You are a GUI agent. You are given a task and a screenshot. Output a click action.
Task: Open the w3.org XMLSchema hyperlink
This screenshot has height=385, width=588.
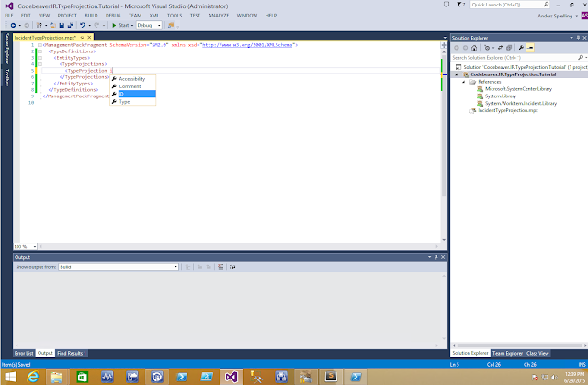[247, 45]
